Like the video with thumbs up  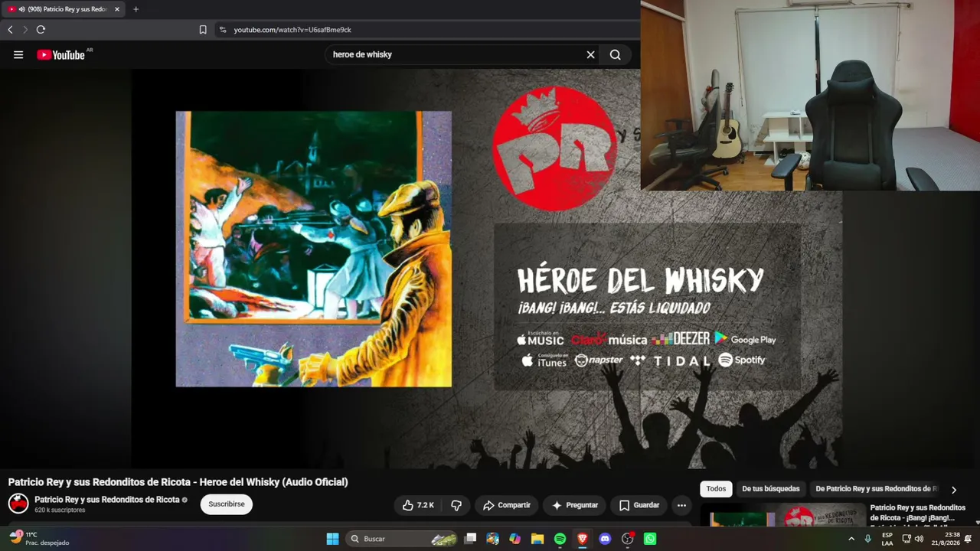[418, 505]
